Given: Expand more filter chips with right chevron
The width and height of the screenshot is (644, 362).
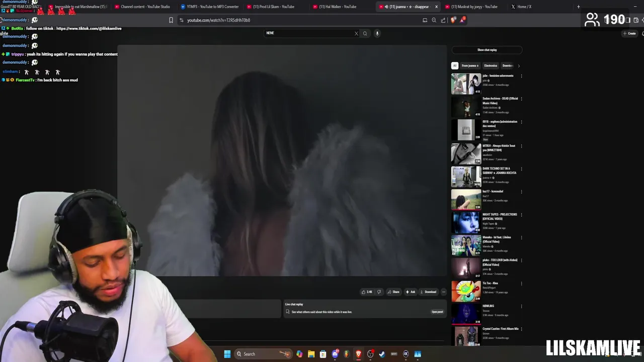Looking at the screenshot, I should click(519, 65).
